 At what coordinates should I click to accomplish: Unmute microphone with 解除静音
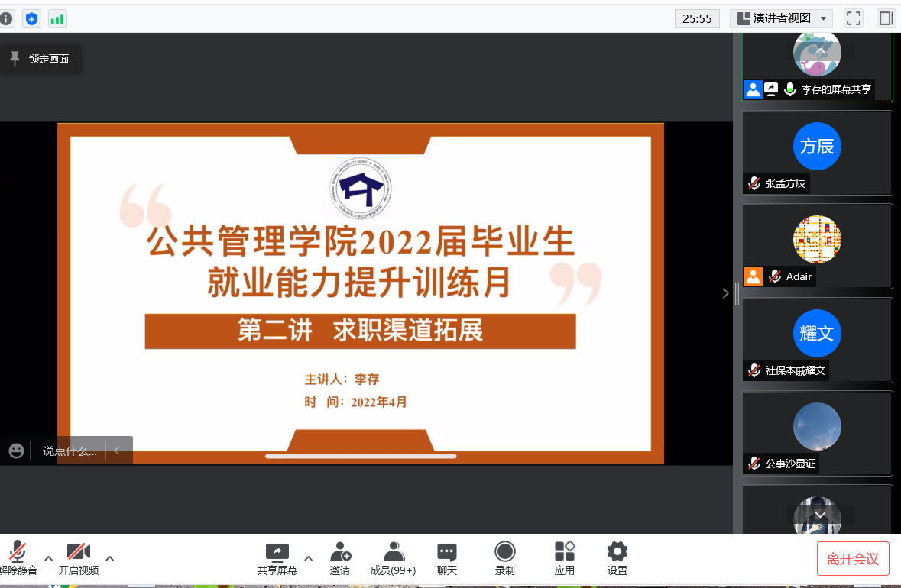pos(18,558)
